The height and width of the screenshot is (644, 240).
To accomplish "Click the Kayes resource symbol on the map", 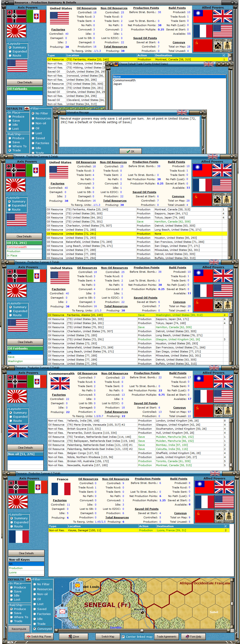I will click(x=142, y=612).
